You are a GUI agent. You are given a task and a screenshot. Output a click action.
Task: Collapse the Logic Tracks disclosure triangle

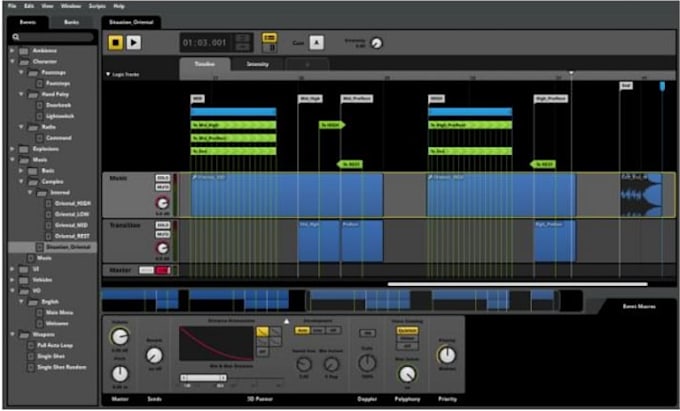[108, 75]
